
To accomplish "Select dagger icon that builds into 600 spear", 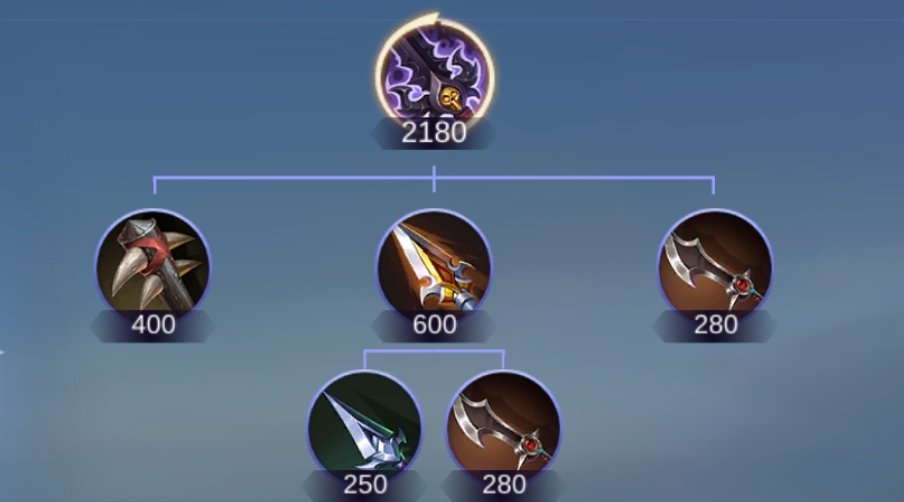I will tap(503, 427).
